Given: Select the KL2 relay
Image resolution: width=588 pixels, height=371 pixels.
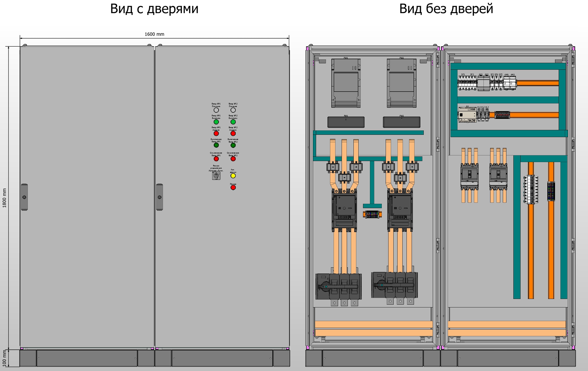Looking at the screenshot, I should coord(483,115).
